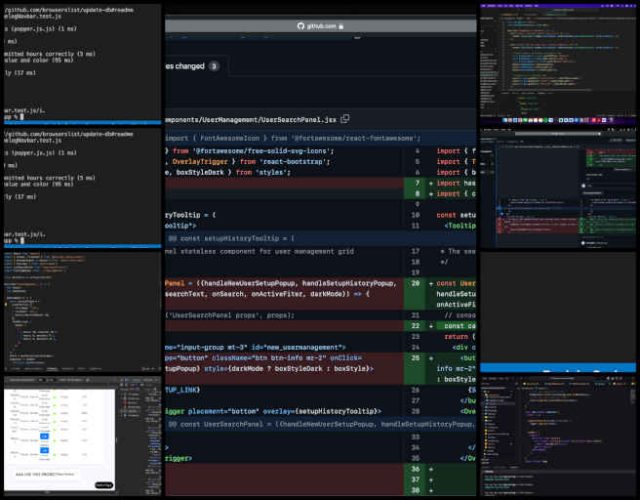The height and width of the screenshot is (500, 640).
Task: Click the github.com address bar
Action: (320, 25)
